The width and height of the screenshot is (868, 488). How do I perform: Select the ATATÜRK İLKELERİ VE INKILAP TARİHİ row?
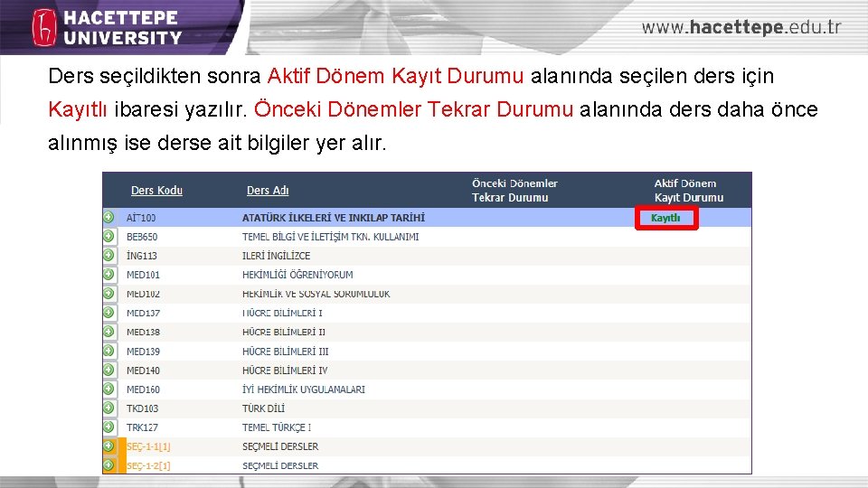[x=427, y=218]
